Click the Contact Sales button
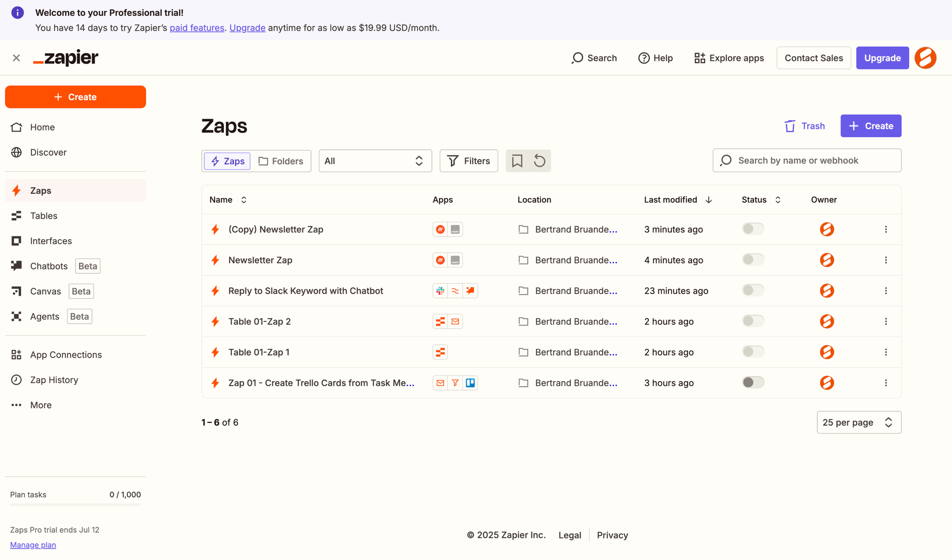Screen dimensions: 952x560 (x=814, y=58)
